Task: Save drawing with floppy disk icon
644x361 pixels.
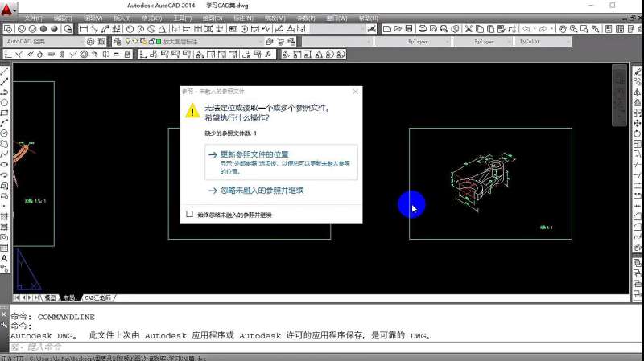Action: [408, 29]
